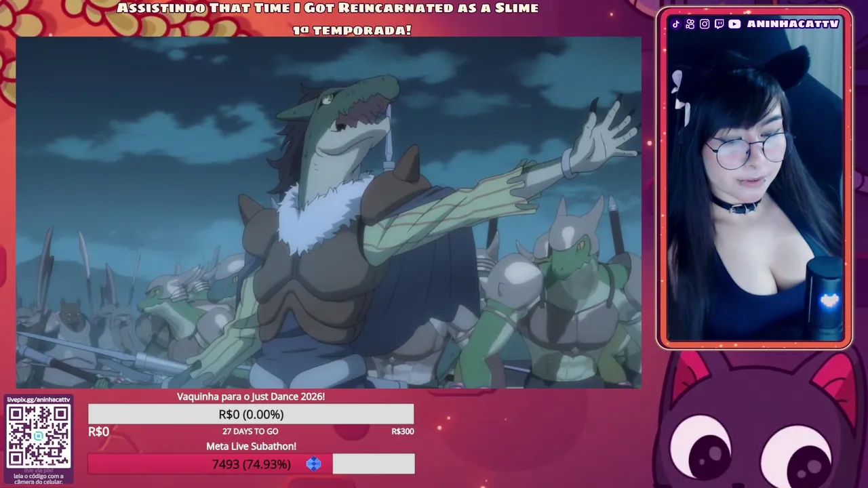Click the R$0 starting amount below the donation bar
This screenshot has width=868, height=488.
(98, 432)
